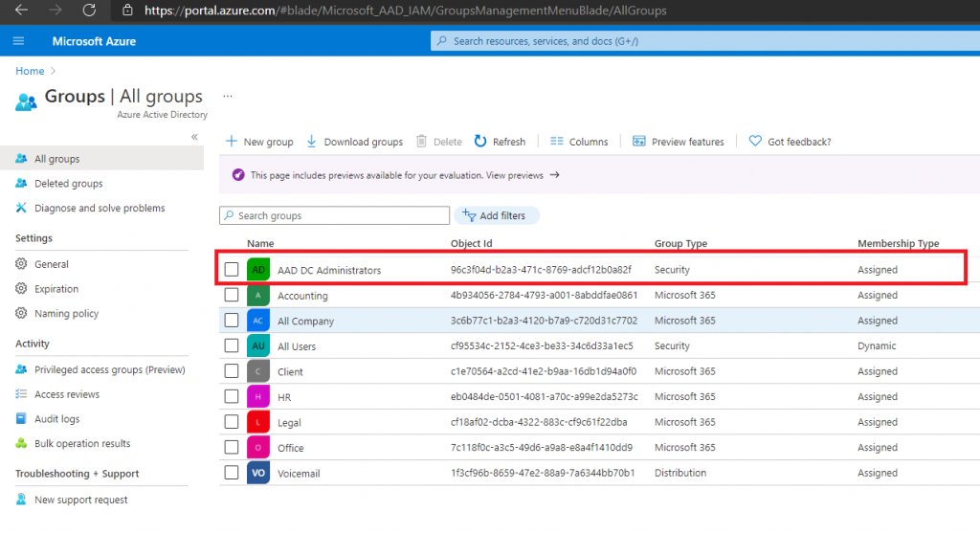Click the New support request person icon

coord(21,499)
